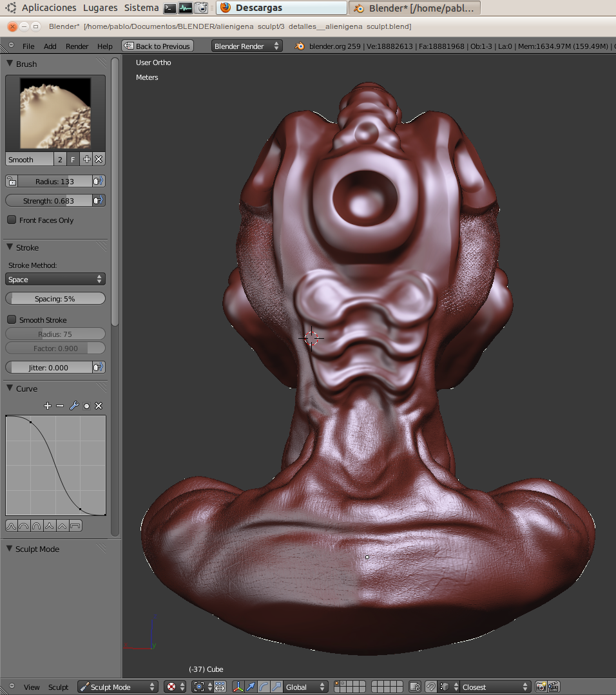Viewport: 616px width, 695px height.
Task: Add new brush with plus icon
Action: pyautogui.click(x=87, y=159)
